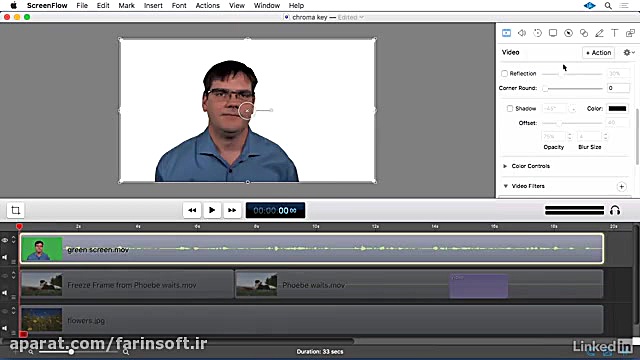Open the gear settings menu in Video panel
Screen dimensions: 640x360
coord(629,52)
